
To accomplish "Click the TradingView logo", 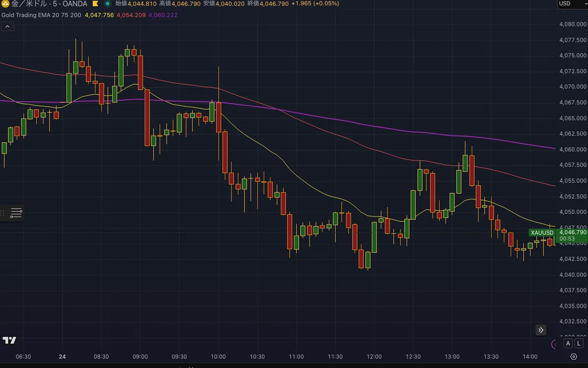I will click(x=9, y=341).
